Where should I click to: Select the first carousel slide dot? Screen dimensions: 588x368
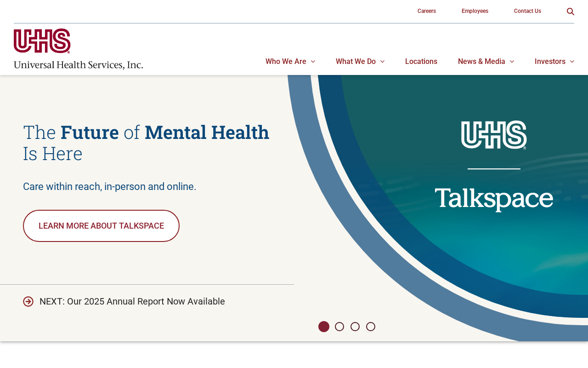point(324,327)
